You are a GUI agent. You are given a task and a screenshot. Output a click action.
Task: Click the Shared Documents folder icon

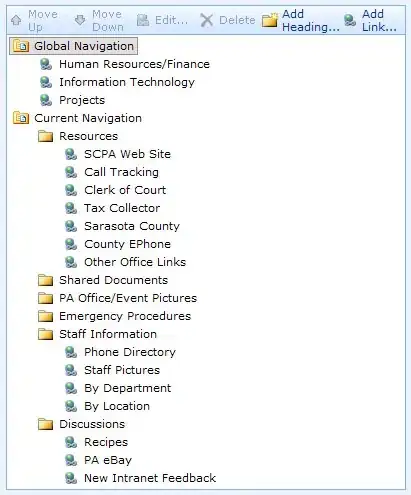[46, 280]
